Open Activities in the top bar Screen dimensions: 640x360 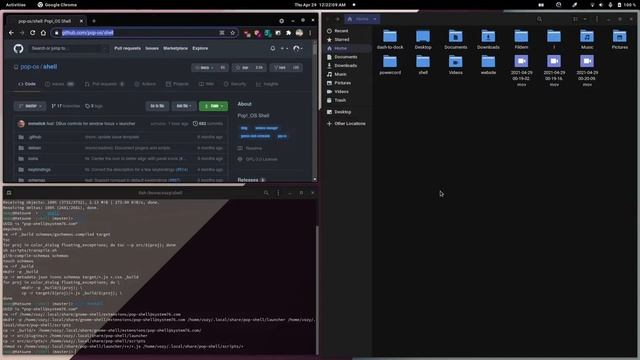(x=16, y=5)
